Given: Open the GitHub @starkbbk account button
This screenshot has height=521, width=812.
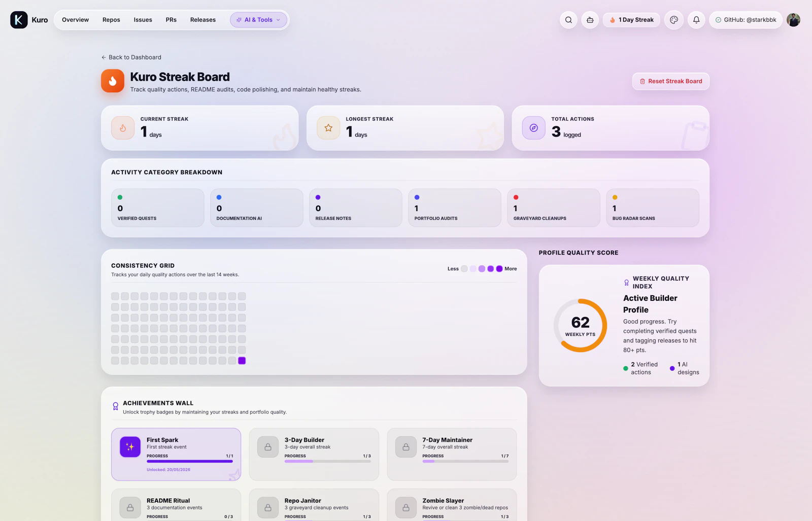Looking at the screenshot, I should [746, 20].
